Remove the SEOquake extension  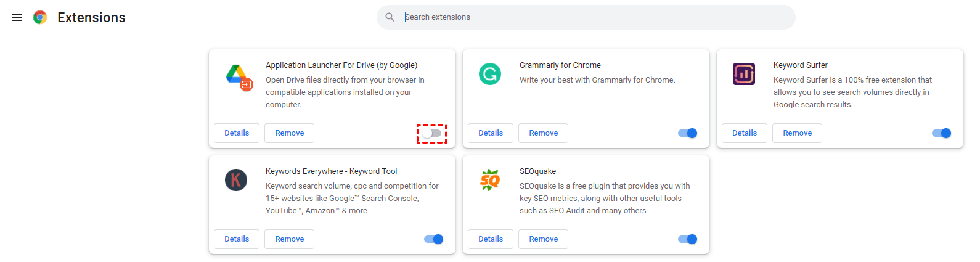(543, 239)
